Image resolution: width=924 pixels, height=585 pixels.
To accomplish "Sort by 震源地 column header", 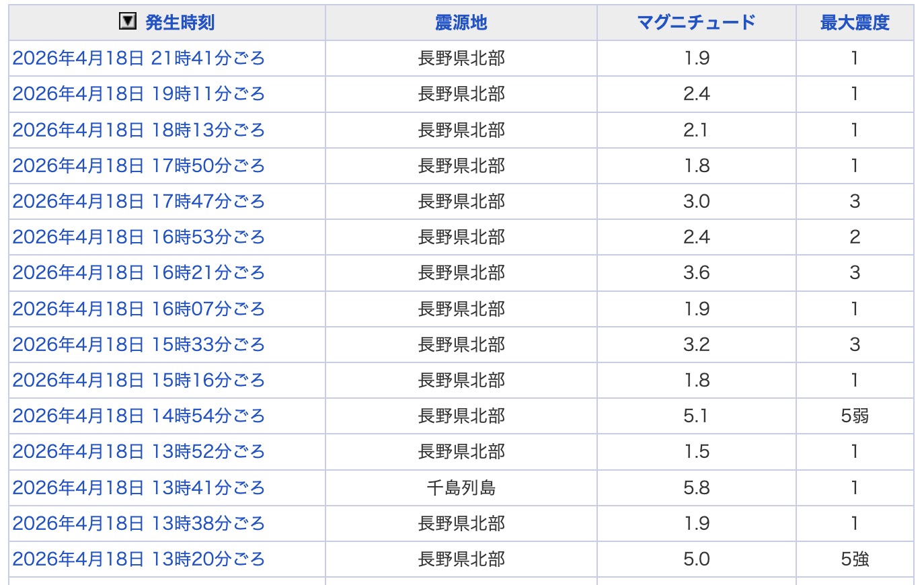I will 461,22.
